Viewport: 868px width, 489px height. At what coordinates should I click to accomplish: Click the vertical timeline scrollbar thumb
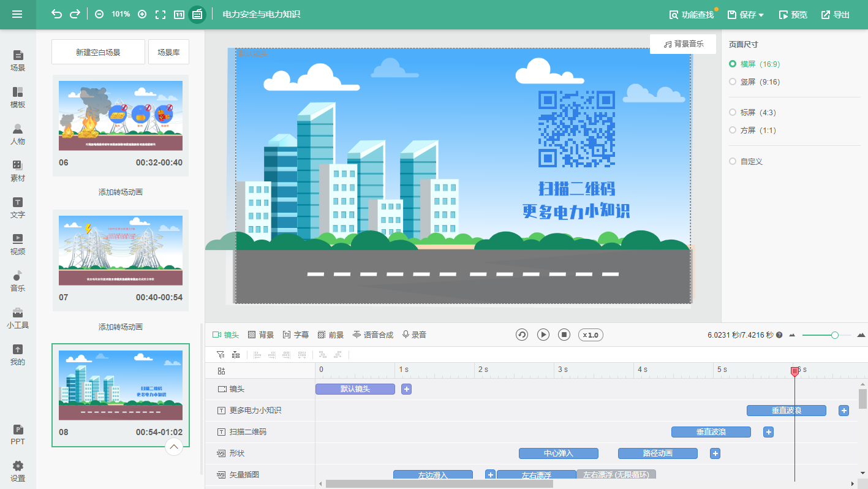tap(862, 398)
